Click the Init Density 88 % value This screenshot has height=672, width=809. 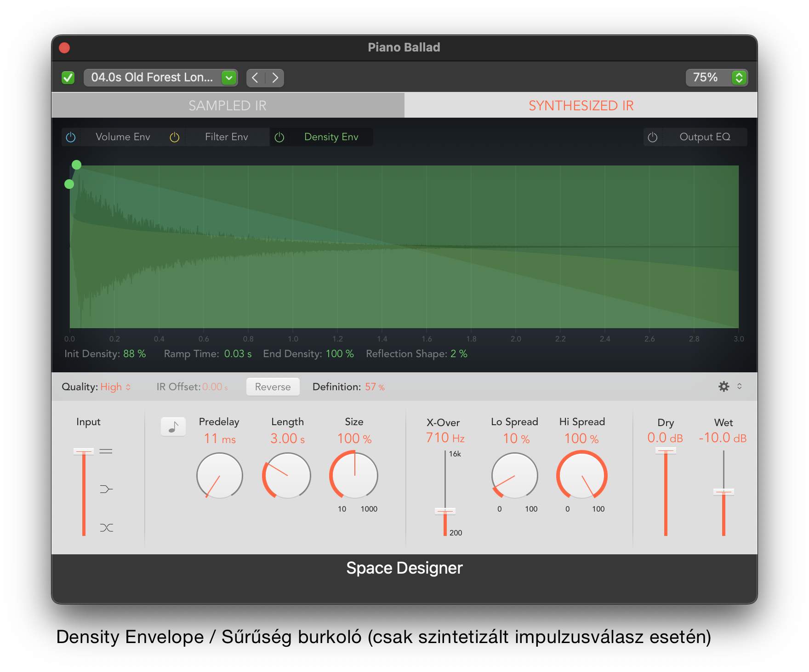point(134,354)
